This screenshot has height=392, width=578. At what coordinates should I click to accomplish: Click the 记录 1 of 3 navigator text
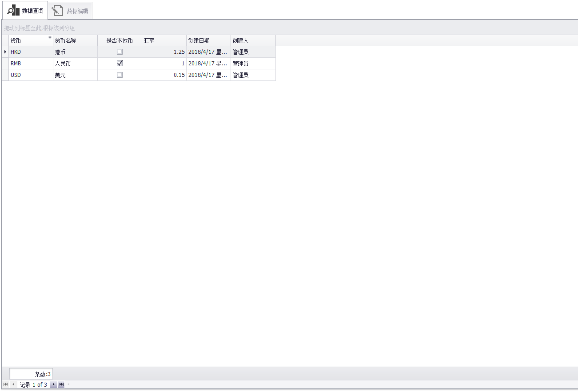tap(33, 385)
